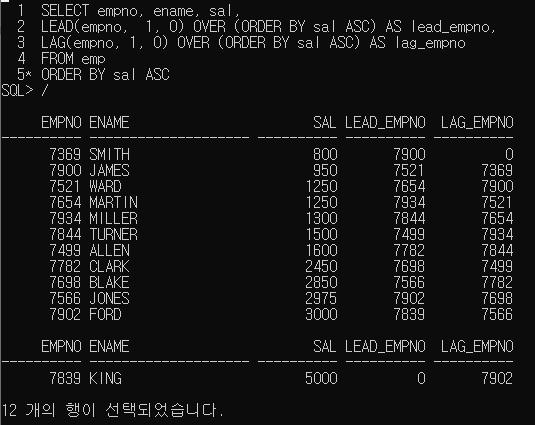Click the name JONES
The height and width of the screenshot is (425, 535).
pos(109,298)
